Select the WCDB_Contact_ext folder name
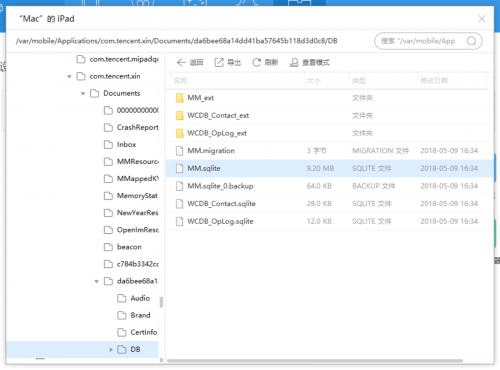The image size is (500, 370). tap(218, 115)
